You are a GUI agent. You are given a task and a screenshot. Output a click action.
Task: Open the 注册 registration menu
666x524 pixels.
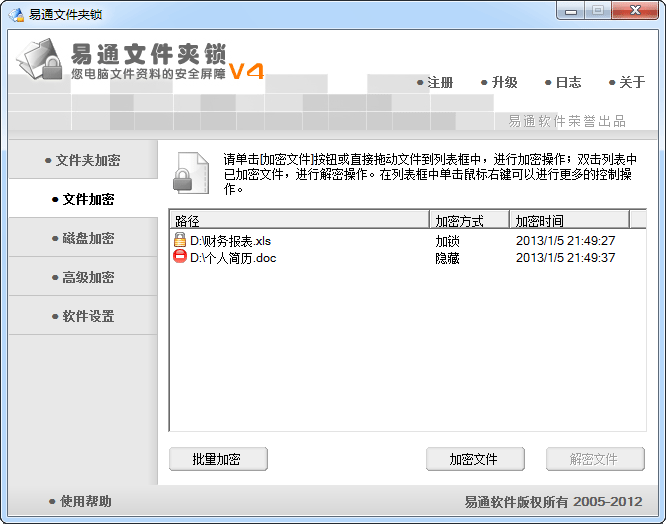click(x=435, y=82)
